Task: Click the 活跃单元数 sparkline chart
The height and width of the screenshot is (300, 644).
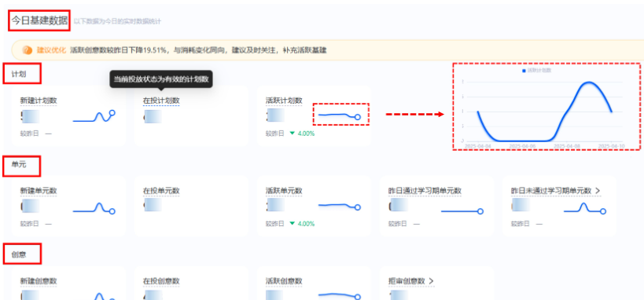Action: [x=340, y=206]
